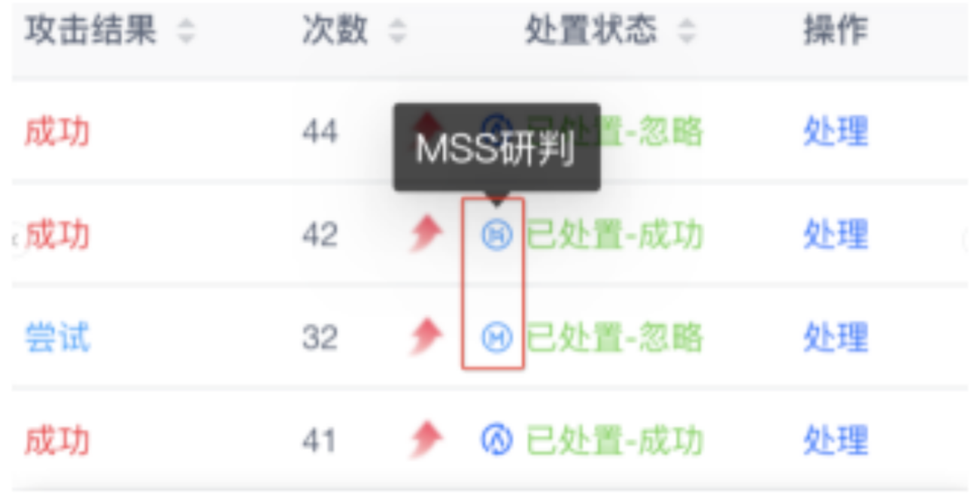Click the partially hidden circle icon in the 44-count row
The width and height of the screenshot is (980, 494).
tap(498, 121)
